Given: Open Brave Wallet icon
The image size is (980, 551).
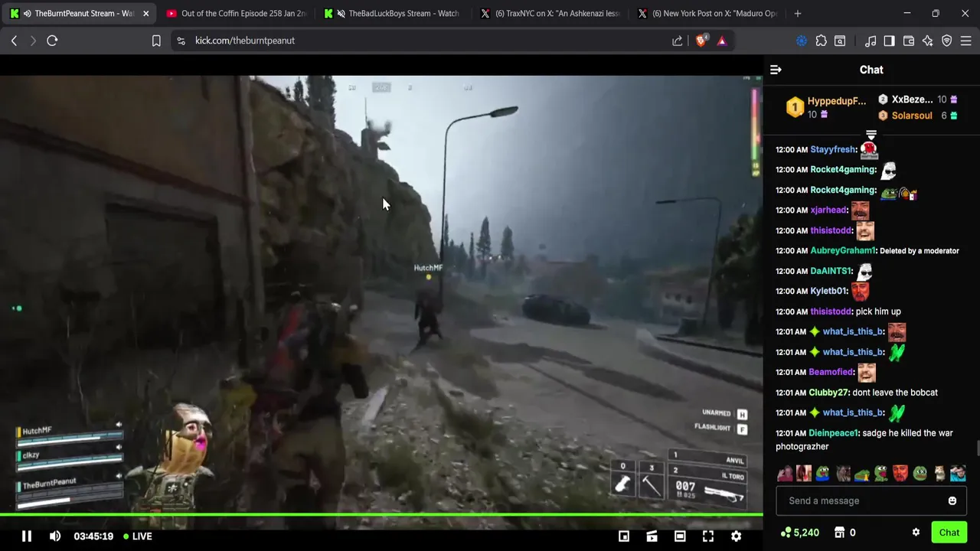Looking at the screenshot, I should [909, 41].
